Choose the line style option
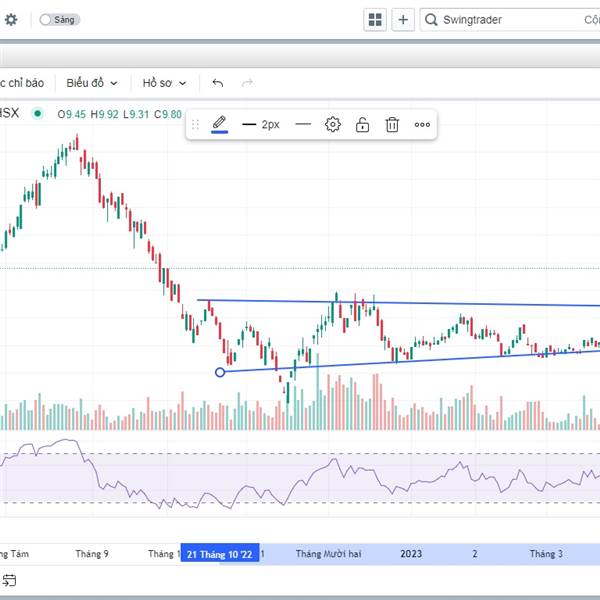 (303, 124)
